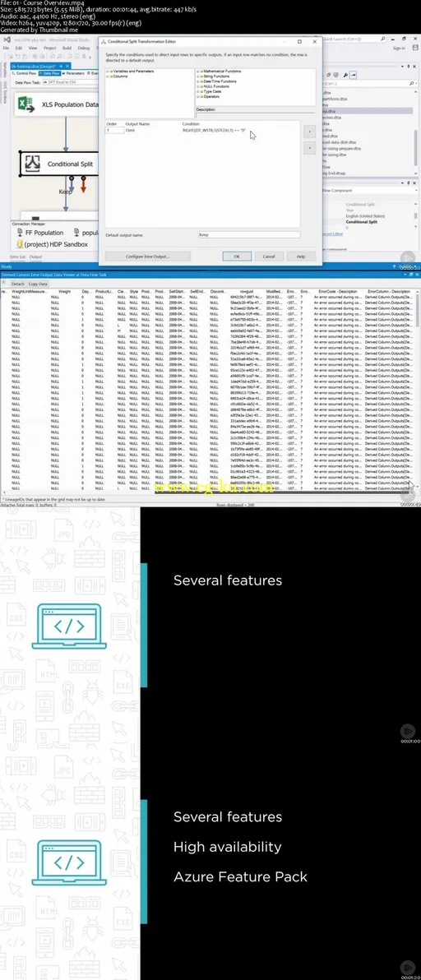The height and width of the screenshot is (980, 421).
Task: Open the Control Flow tab
Action: [25, 73]
